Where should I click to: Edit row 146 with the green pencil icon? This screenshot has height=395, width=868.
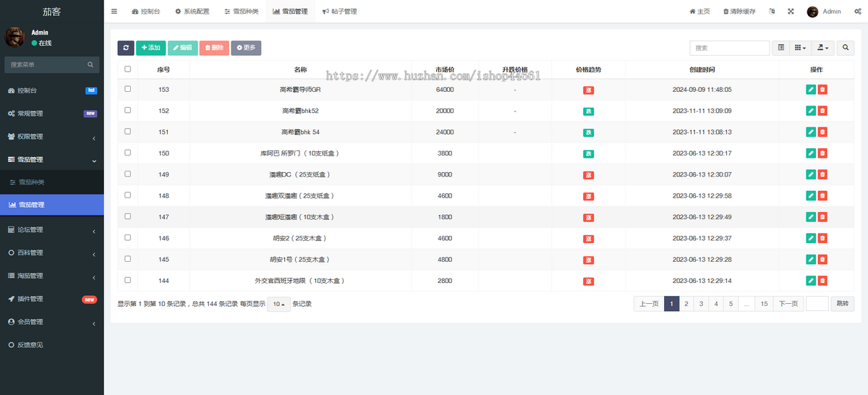[x=811, y=238]
